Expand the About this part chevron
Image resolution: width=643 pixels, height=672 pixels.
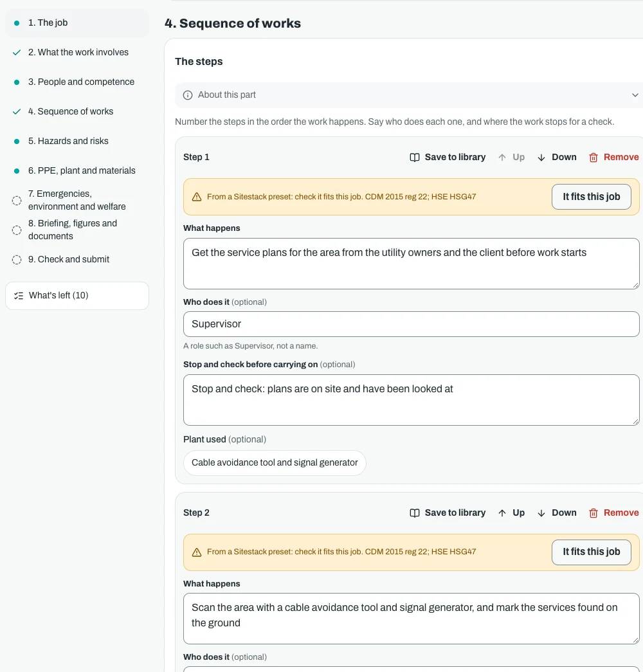coord(635,95)
